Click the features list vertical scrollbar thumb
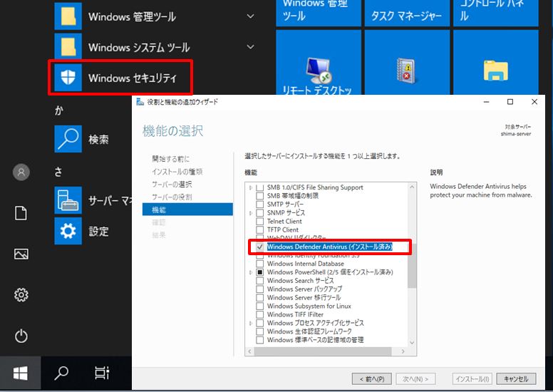Screen dimensions: 553x392 coord(412,265)
